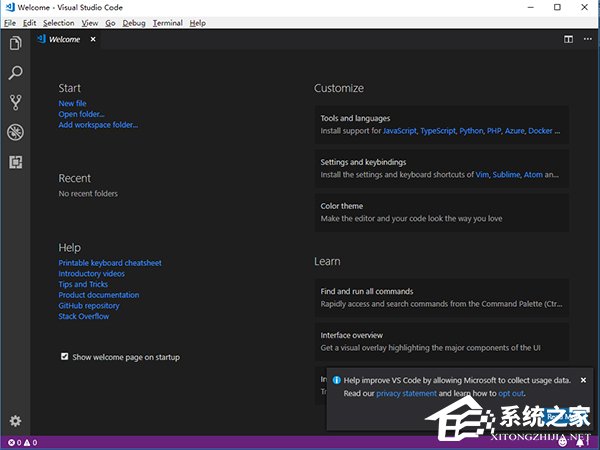Open Stack Overflow link
The width and height of the screenshot is (600, 450).
coord(84,316)
